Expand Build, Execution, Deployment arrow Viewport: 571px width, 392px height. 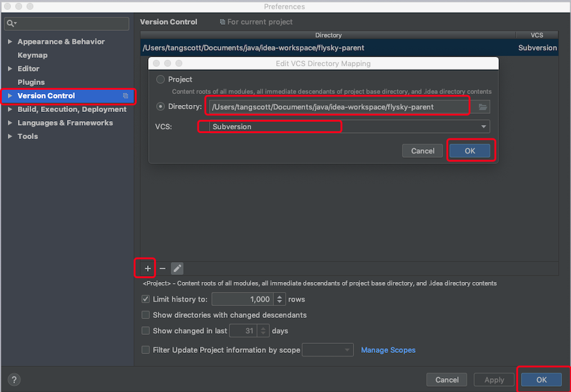pyautogui.click(x=10, y=109)
